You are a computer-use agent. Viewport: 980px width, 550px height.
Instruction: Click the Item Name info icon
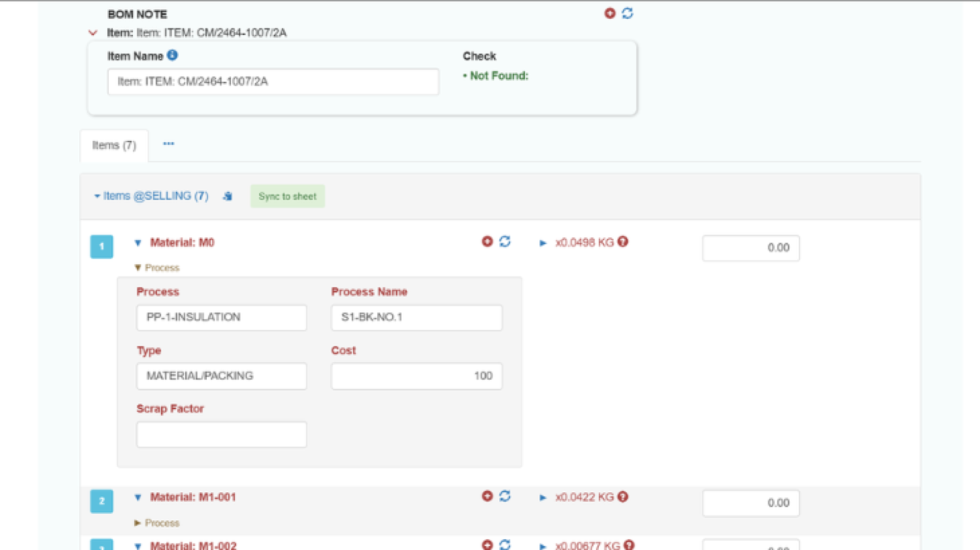[173, 55]
